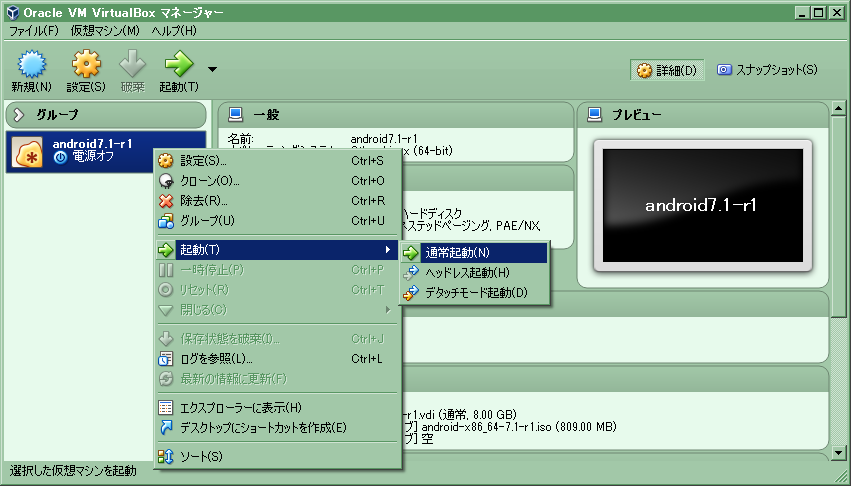Click the log viewer icon beside ログを参照

pos(166,359)
